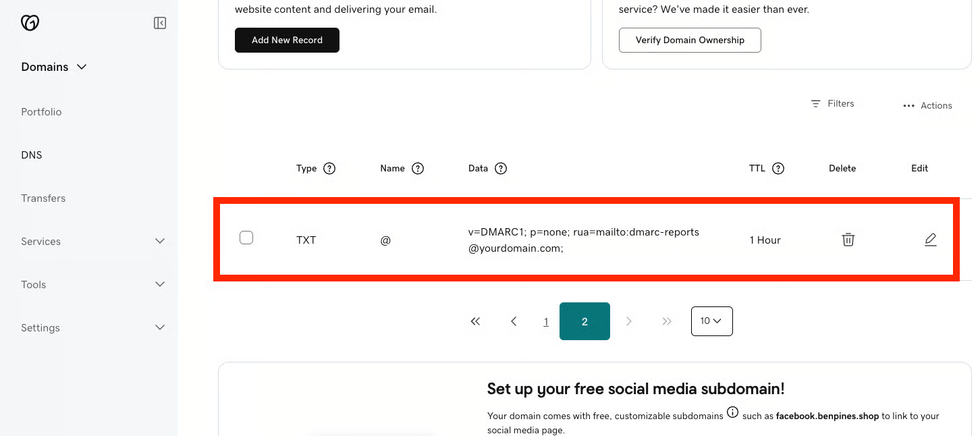Collapse the left sidebar panel
This screenshot has height=436, width=980.
tap(160, 22)
